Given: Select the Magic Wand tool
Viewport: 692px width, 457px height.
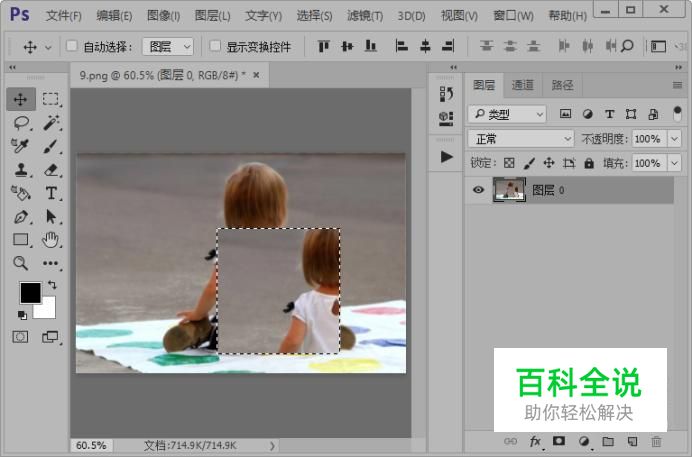Looking at the screenshot, I should point(51,123).
